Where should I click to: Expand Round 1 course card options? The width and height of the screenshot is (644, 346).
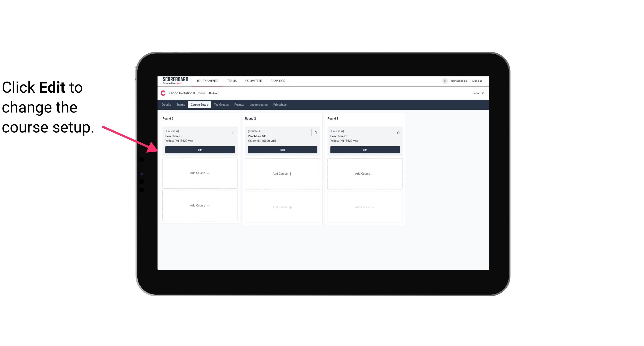[x=234, y=132]
